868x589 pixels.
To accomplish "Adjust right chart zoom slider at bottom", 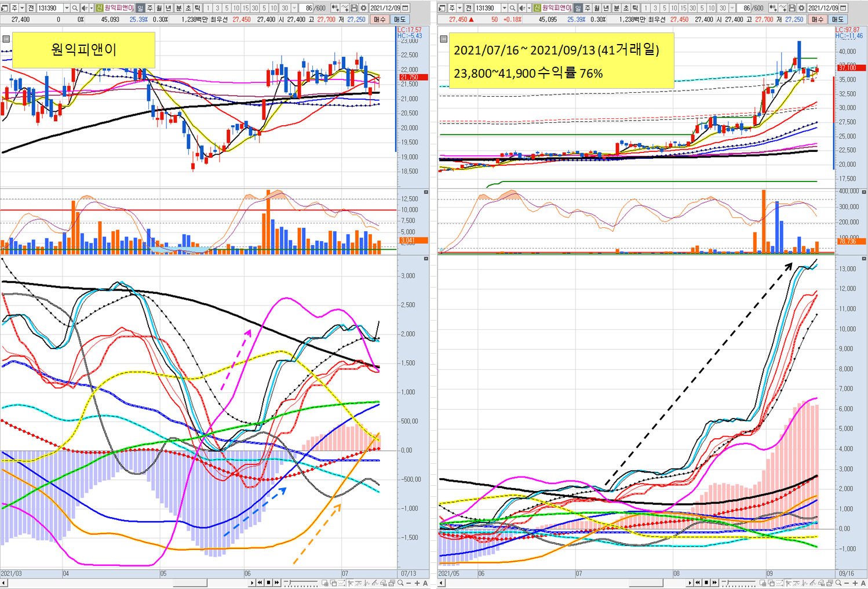I will tap(738, 583).
